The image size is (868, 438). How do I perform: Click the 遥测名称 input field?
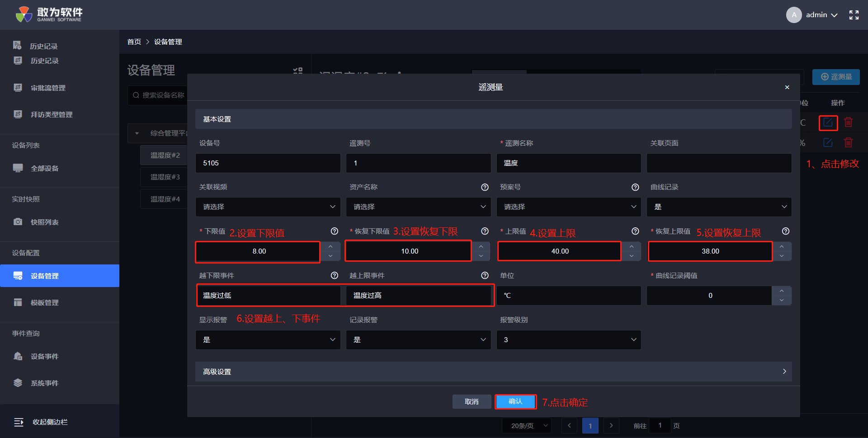pos(568,163)
